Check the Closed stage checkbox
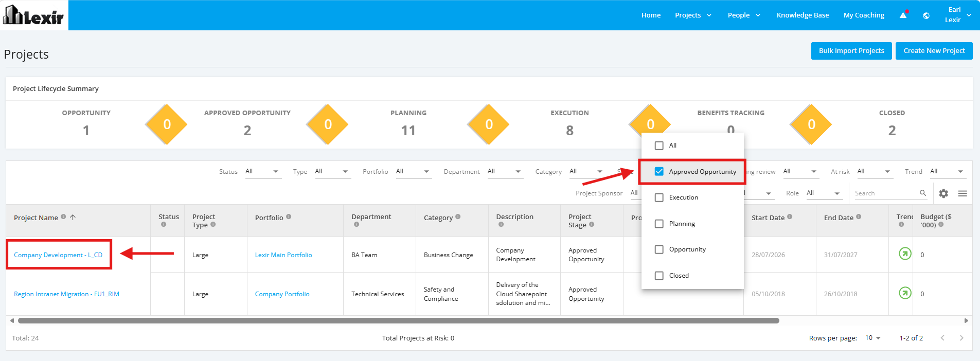Screen dimensions: 980x361 pyautogui.click(x=659, y=276)
